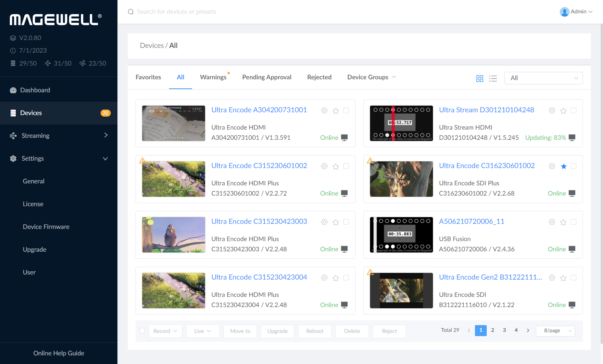
Task: Click monitor icon for Ultra Encode C315230423003
Action: [x=344, y=249]
